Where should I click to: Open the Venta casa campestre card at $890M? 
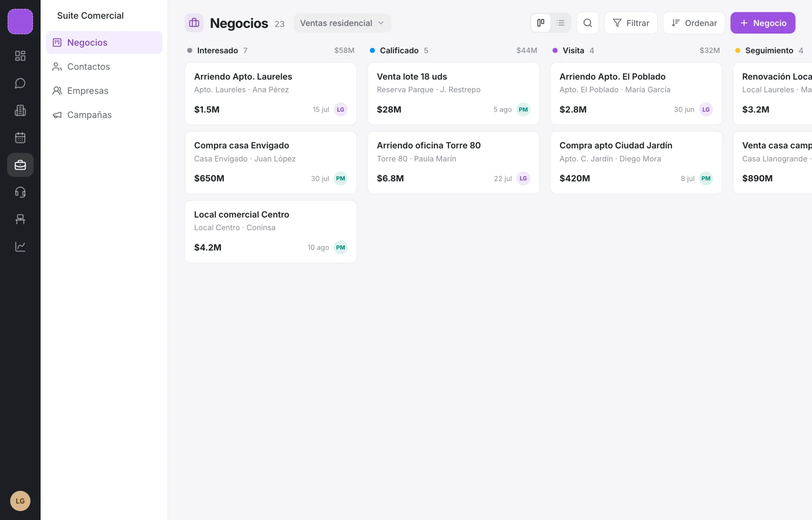pyautogui.click(x=773, y=163)
